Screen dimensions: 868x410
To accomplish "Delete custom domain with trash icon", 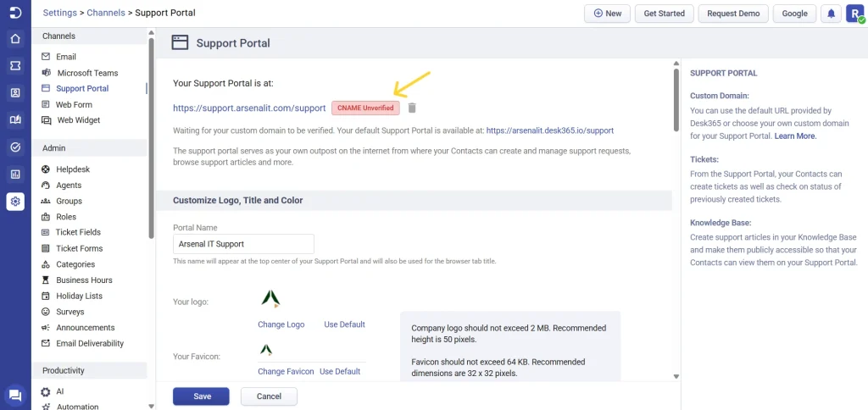I will click(412, 108).
